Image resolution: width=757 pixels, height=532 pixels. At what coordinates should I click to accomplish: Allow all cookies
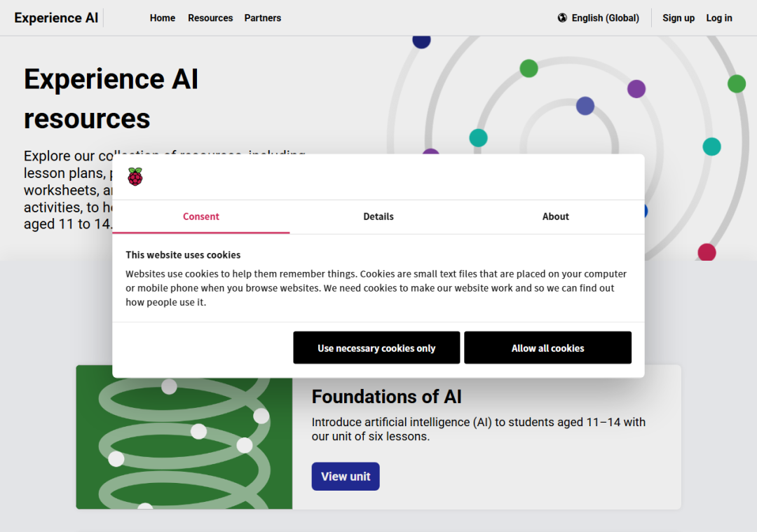coord(547,348)
